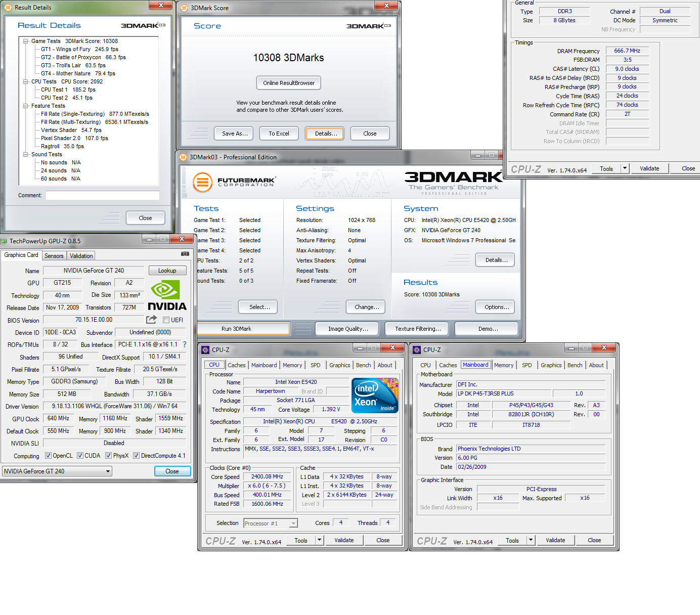Image resolution: width=700 pixels, height=615 pixels.
Task: Toggle the UEFI checkbox
Action: click(166, 320)
